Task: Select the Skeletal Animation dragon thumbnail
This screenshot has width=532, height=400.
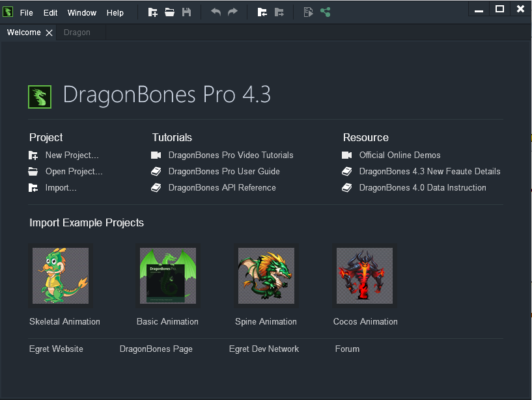Action: (x=61, y=276)
